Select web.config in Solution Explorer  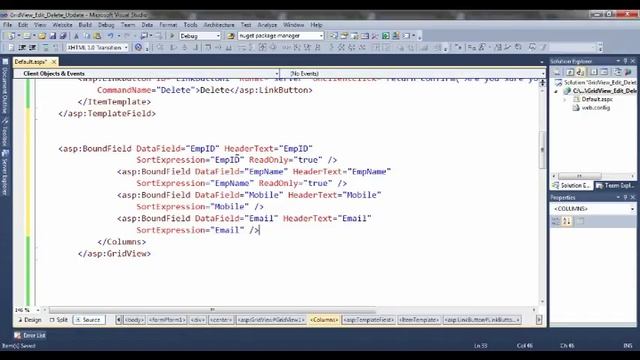point(595,108)
